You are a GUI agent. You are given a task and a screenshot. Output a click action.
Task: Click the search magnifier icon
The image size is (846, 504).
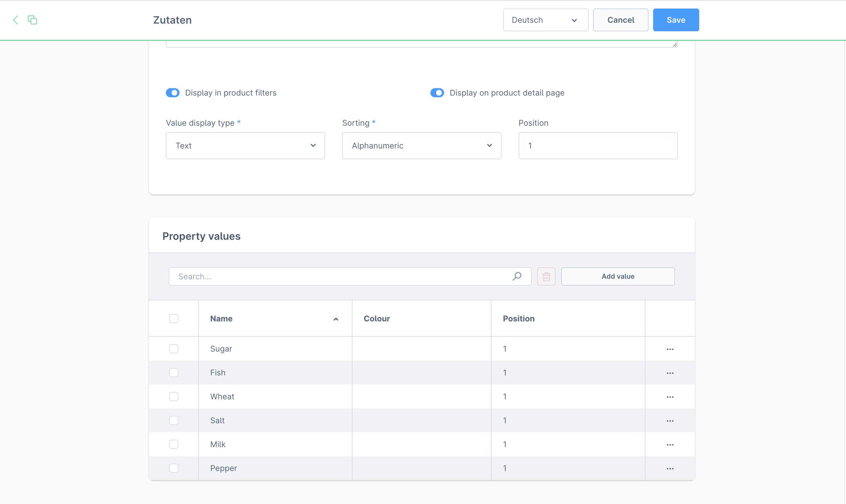point(517,276)
